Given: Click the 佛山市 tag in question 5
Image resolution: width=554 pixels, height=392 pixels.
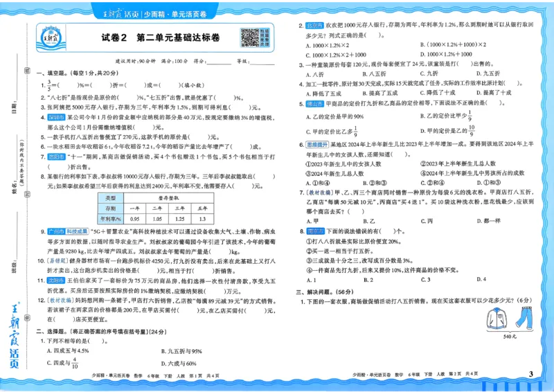Looking at the screenshot, I should pyautogui.click(x=314, y=104).
